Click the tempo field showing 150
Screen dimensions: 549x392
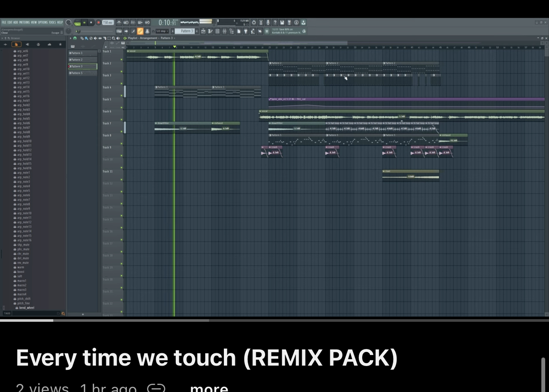coord(108,23)
